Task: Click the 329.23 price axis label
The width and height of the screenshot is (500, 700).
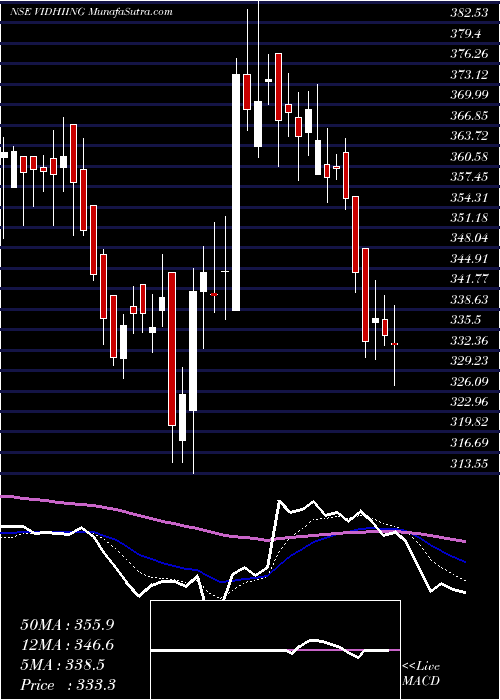Action: [469, 361]
